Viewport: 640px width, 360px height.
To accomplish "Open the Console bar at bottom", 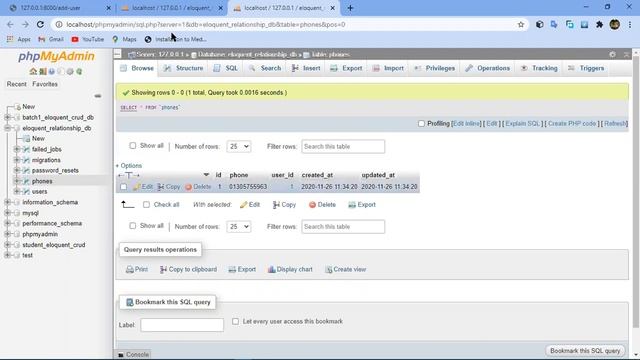I will tap(133, 354).
